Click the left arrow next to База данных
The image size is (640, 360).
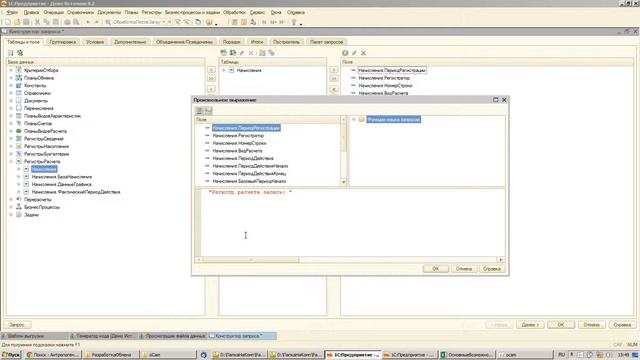pyautogui.click(x=211, y=89)
